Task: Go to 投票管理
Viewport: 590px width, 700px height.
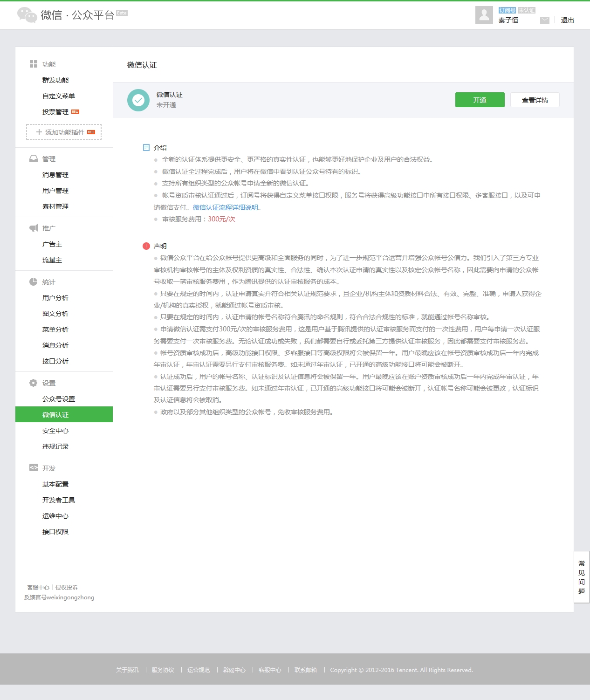Action: (x=55, y=112)
